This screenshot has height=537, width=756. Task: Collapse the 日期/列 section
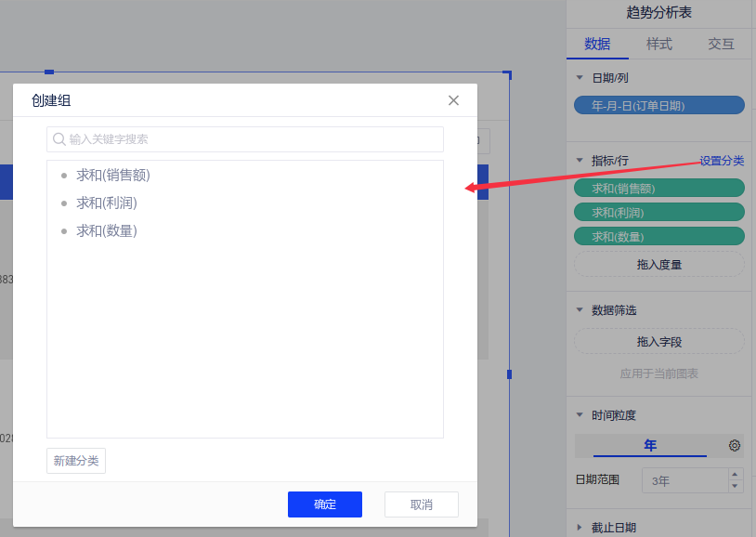tap(580, 78)
